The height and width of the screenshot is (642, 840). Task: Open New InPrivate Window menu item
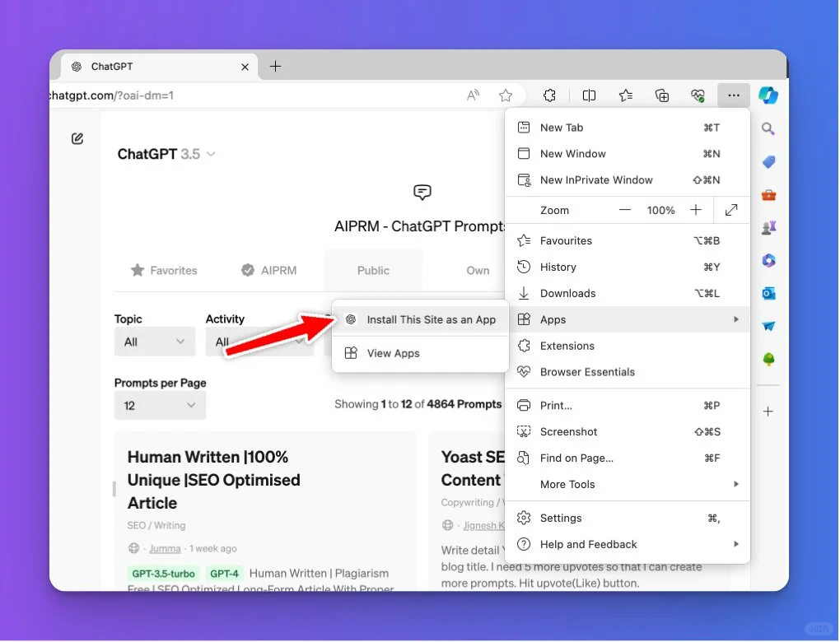[627, 180]
